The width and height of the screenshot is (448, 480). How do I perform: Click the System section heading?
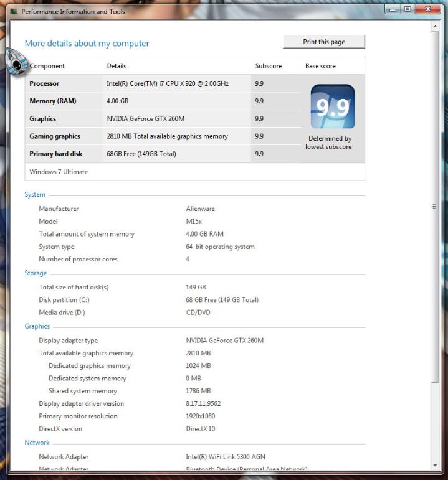click(x=35, y=195)
